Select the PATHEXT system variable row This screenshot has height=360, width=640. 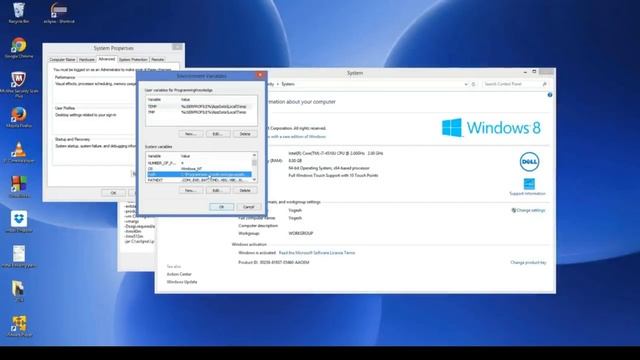click(x=199, y=180)
